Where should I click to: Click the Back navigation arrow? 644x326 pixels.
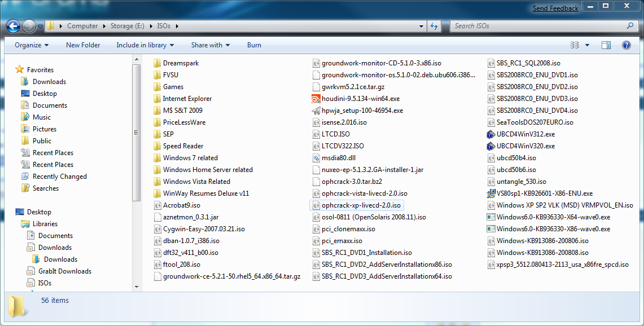point(13,27)
